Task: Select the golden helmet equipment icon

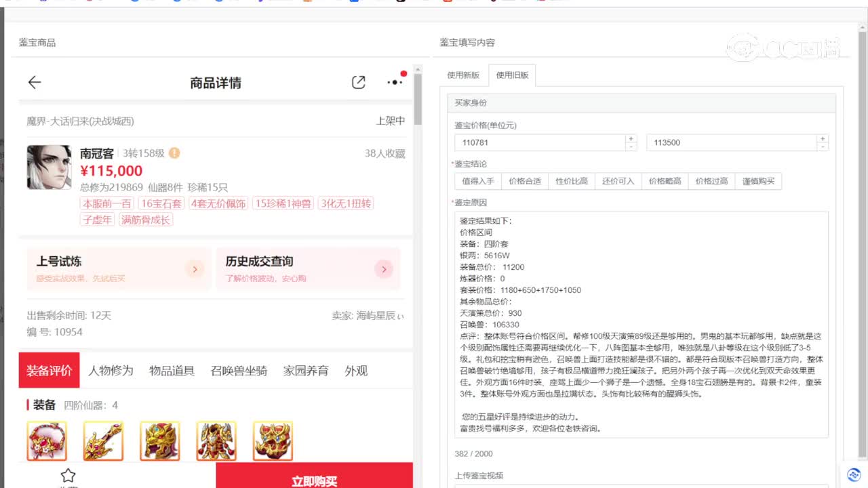Action: click(x=159, y=441)
